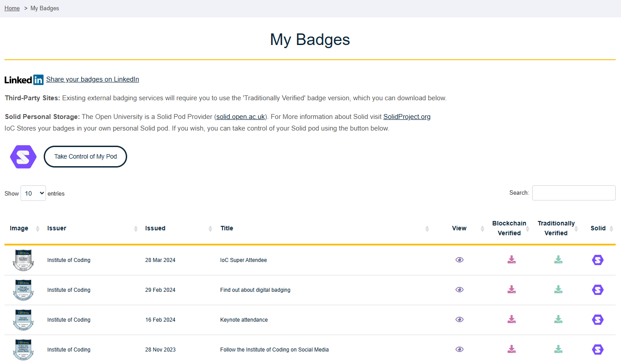Toggle the view eye for Find out about digital badging
Viewport: 621px width, 364px height.
[x=459, y=290]
